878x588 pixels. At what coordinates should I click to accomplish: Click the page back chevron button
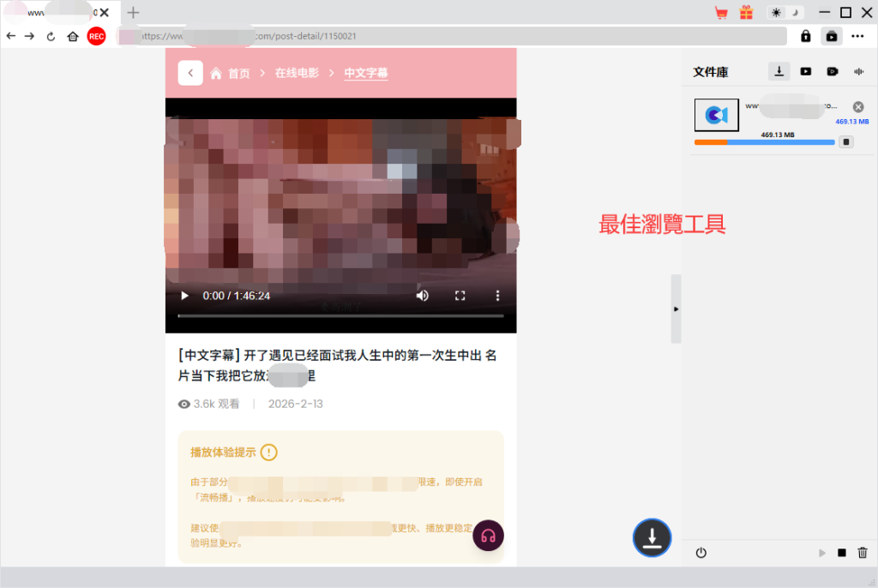coord(190,73)
